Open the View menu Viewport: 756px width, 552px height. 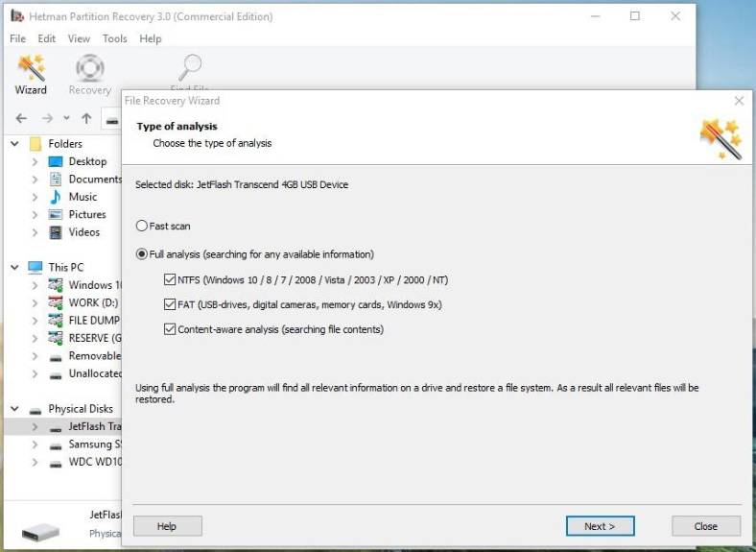79,38
